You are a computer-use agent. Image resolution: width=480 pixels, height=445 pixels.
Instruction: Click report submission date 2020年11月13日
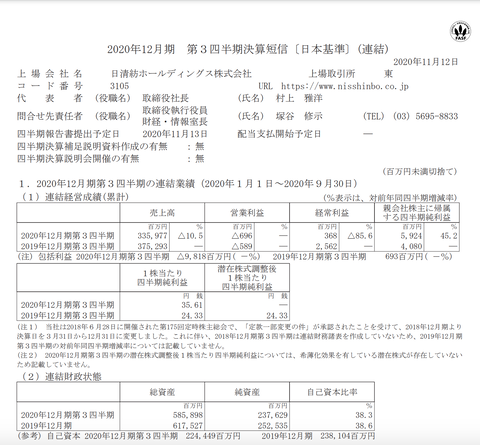[175, 134]
